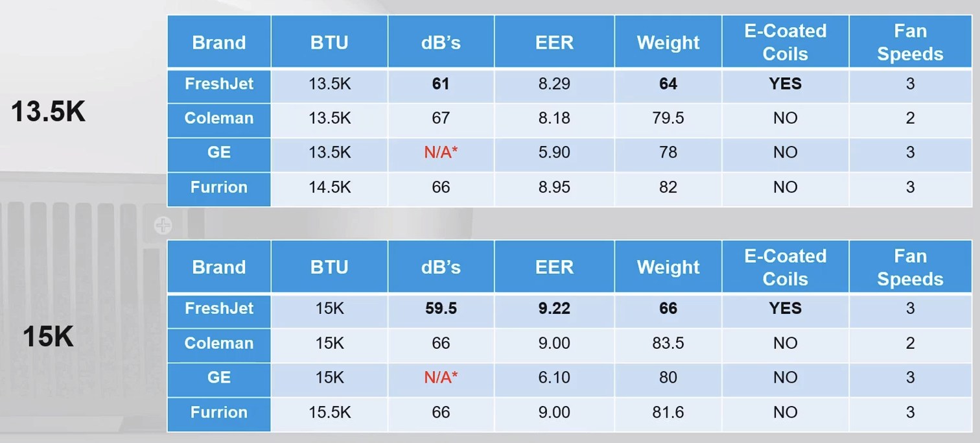Click the 78 weight cell for GE
The width and height of the screenshot is (980, 443).
668,152
